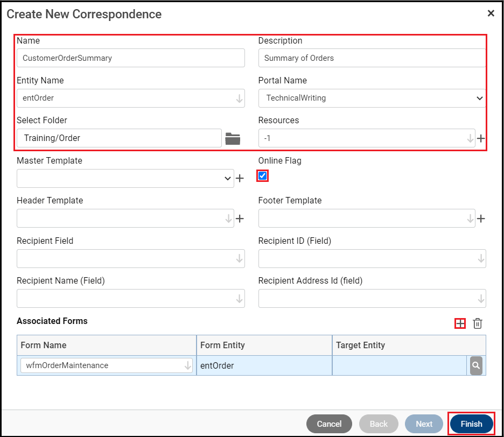
Task: Add a new Master Template using plus icon
Action: point(240,178)
